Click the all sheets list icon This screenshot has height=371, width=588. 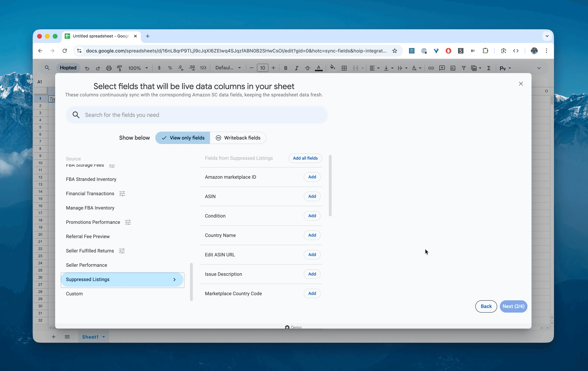67,337
